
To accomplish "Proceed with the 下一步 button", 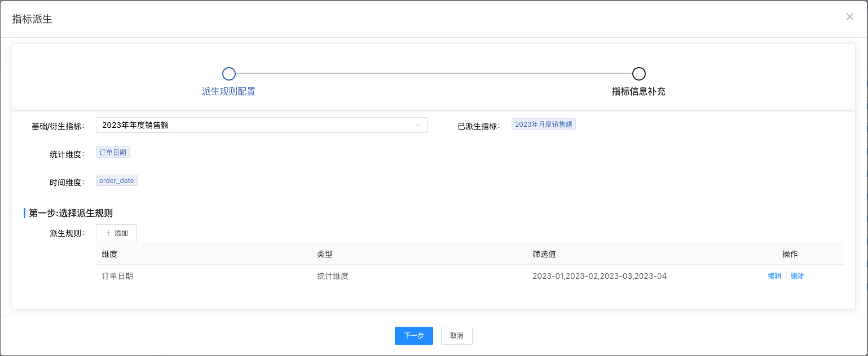I will pos(413,336).
